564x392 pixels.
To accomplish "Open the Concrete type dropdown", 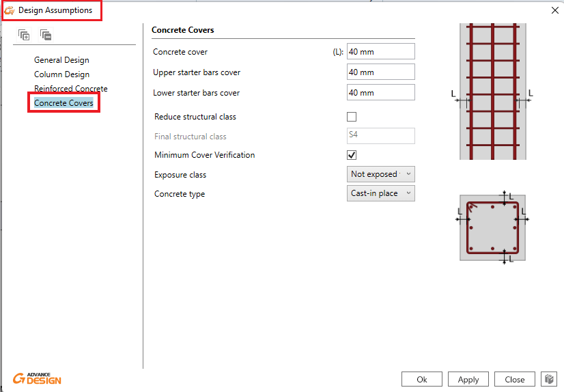I will coord(380,193).
